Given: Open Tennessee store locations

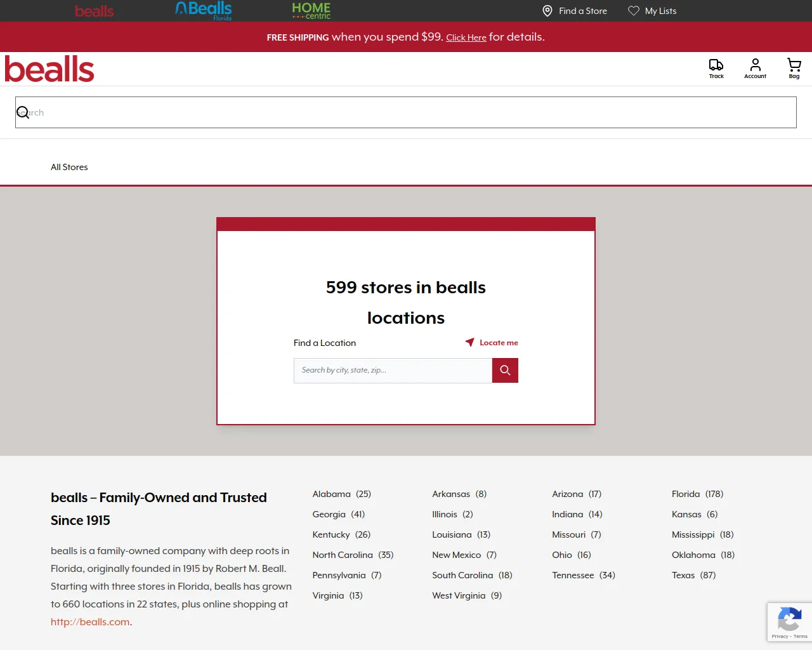Looking at the screenshot, I should [584, 575].
